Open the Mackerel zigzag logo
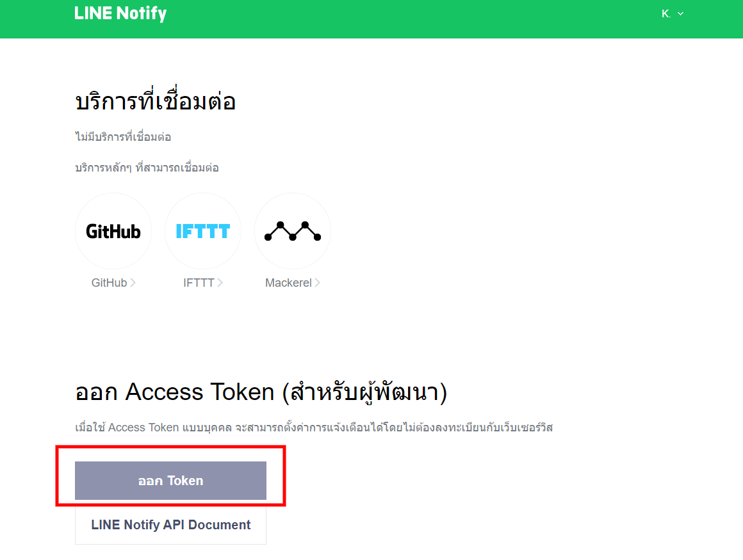Viewport: 743px width, 560px height. [292, 231]
